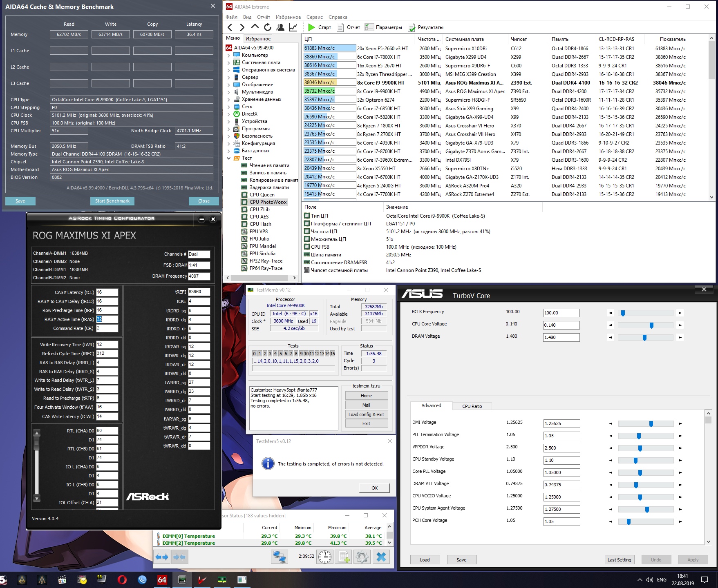The image size is (718, 588).
Task: Open the line graph icon in AIDA64 toolbar
Action: [293, 27]
